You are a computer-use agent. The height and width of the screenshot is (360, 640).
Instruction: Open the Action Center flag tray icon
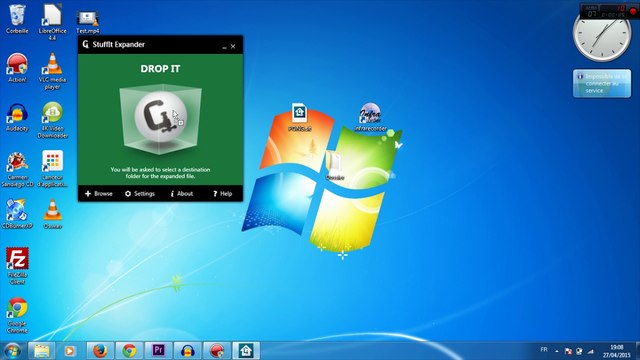pos(568,351)
